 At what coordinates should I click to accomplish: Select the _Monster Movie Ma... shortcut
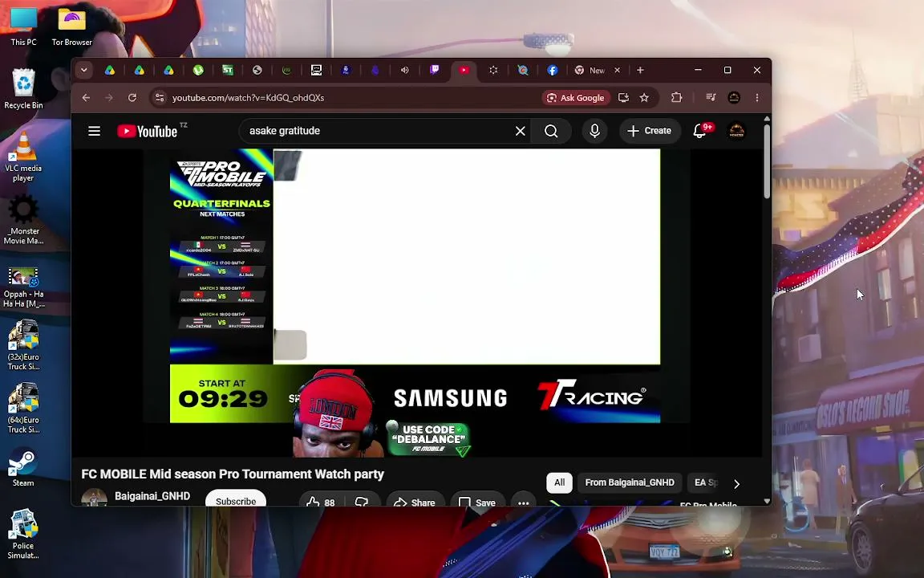pos(23,219)
